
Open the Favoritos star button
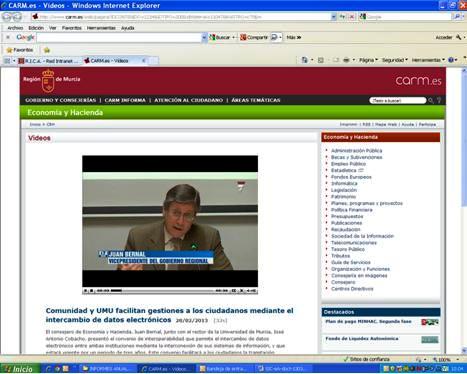pyautogui.click(x=20, y=50)
